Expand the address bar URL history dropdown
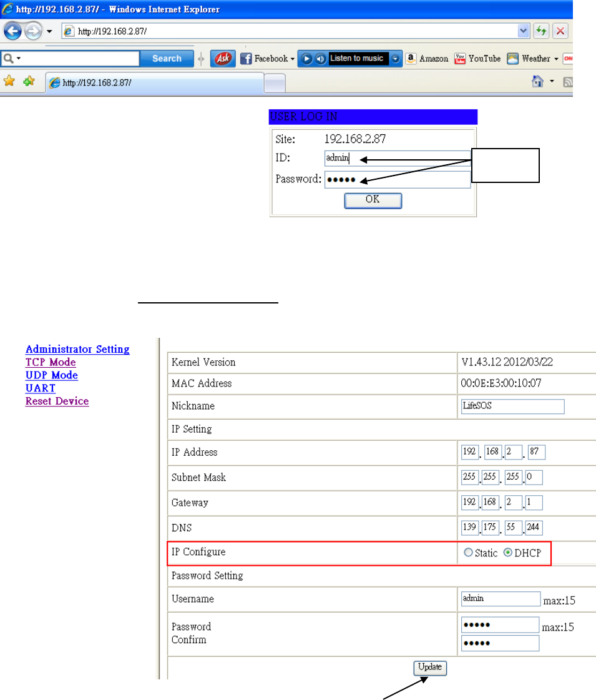Image resolution: width=596 pixels, height=700 pixels. (x=523, y=31)
